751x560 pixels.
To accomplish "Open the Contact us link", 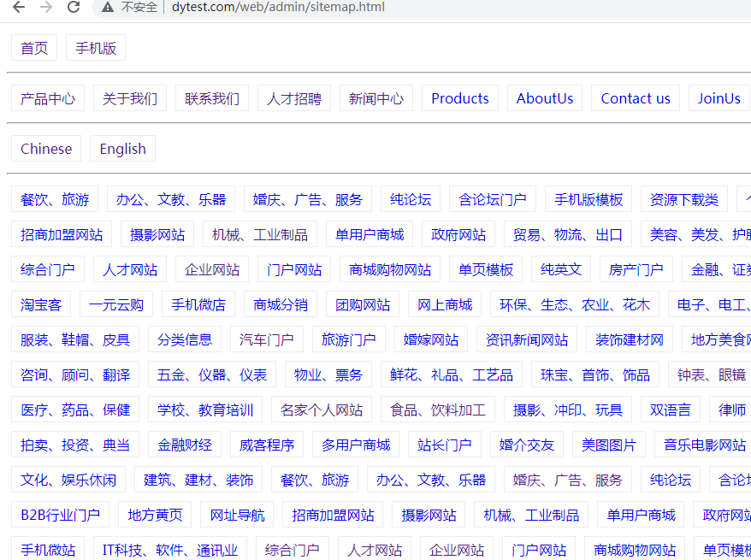I will [635, 98].
